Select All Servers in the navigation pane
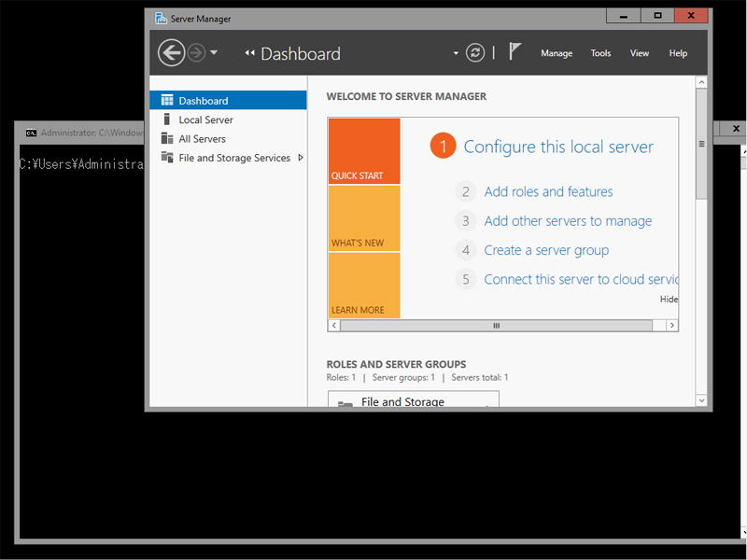Viewport: 747px width, 560px height. tap(228, 138)
